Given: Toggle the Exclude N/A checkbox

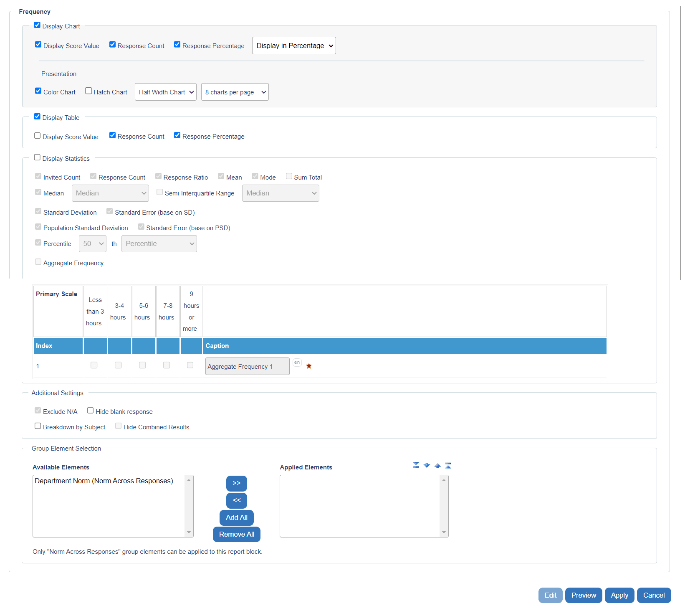Looking at the screenshot, I should tap(38, 411).
